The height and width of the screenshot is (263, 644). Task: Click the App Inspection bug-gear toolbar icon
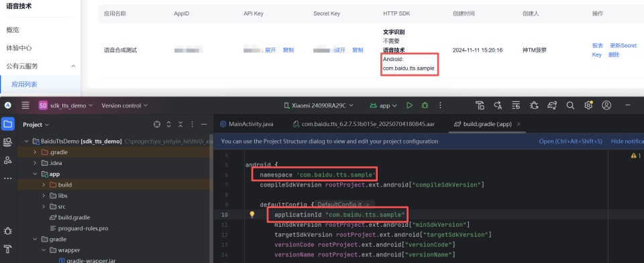click(x=534, y=105)
